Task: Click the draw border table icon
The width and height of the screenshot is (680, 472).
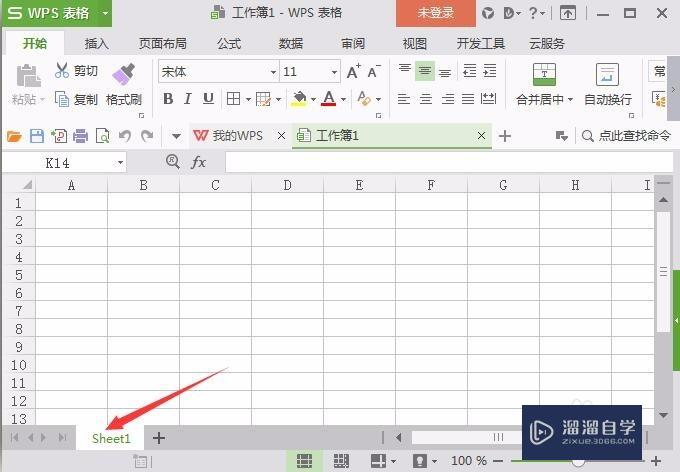Action: click(x=263, y=99)
